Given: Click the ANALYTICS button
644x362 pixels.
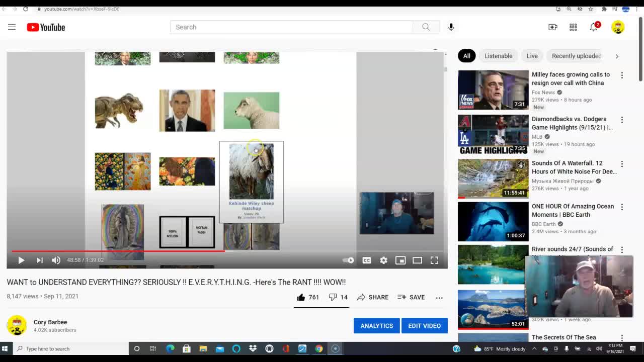Looking at the screenshot, I should [377, 326].
